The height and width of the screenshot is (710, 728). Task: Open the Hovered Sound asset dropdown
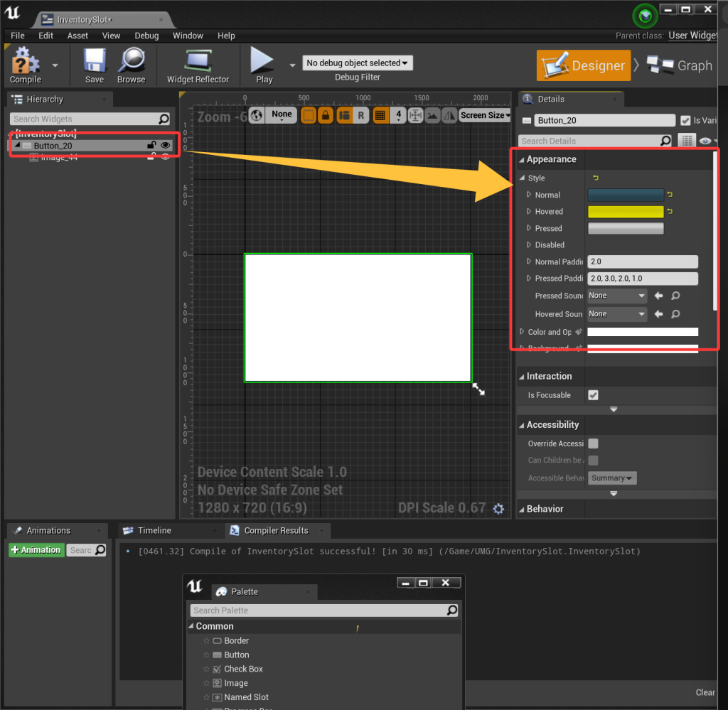[616, 314]
